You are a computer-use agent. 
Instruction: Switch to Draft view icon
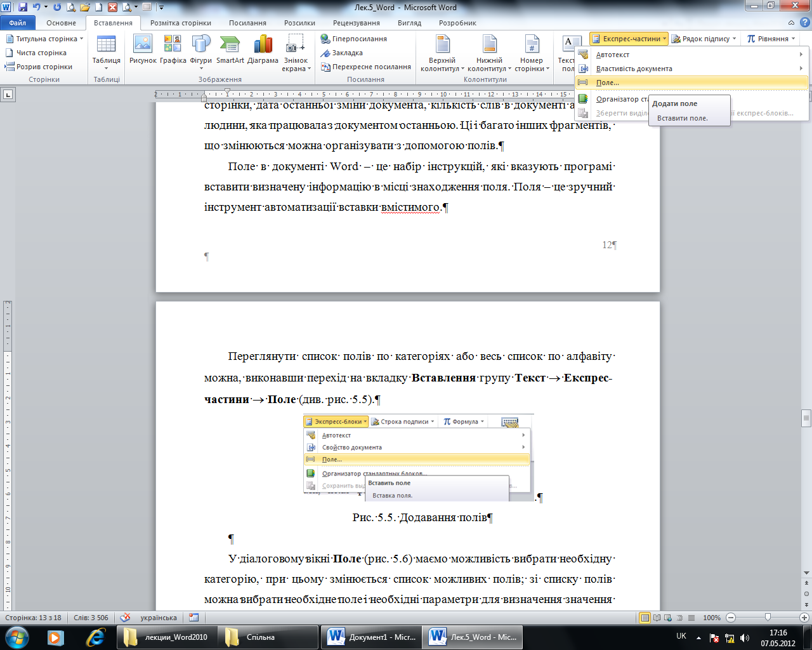(x=691, y=618)
